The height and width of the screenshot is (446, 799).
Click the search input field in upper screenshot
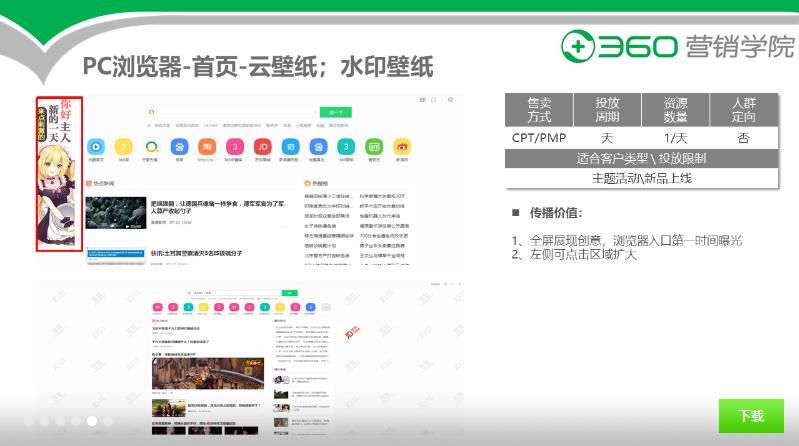(233, 112)
